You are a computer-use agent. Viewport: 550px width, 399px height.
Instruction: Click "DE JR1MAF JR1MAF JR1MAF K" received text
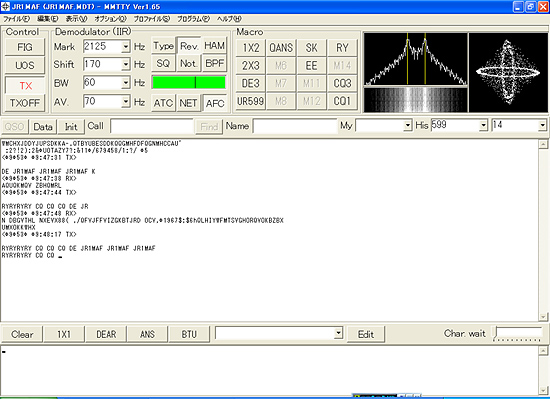click(x=48, y=171)
